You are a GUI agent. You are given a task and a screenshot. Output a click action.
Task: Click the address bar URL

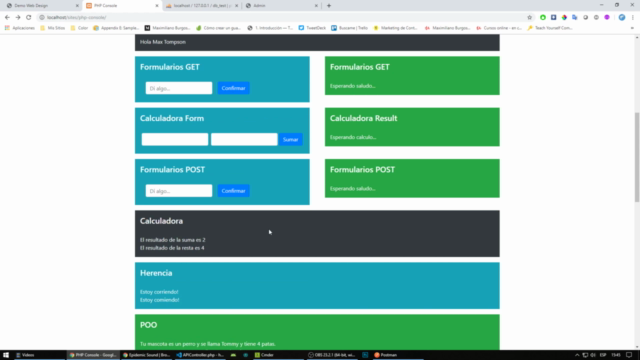(76, 18)
